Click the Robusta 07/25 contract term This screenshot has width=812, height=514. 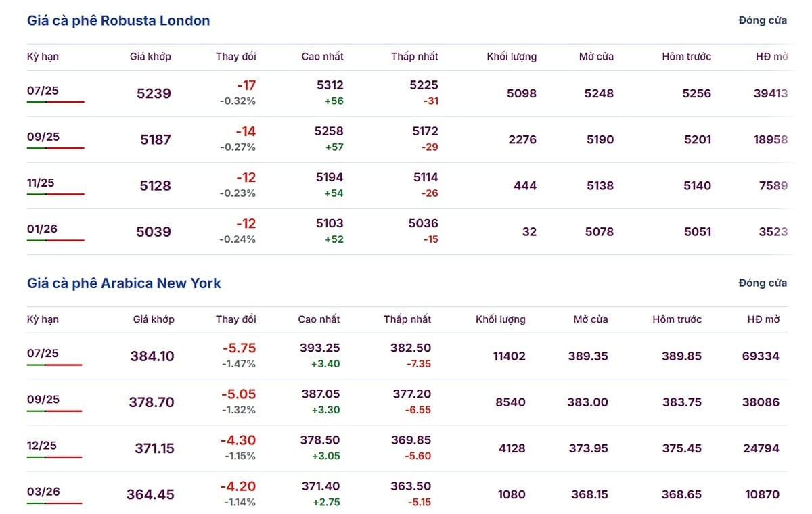coord(43,91)
